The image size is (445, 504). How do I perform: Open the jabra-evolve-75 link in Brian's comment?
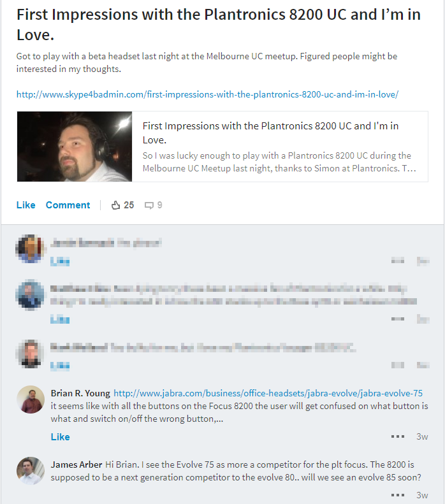pos(268,393)
